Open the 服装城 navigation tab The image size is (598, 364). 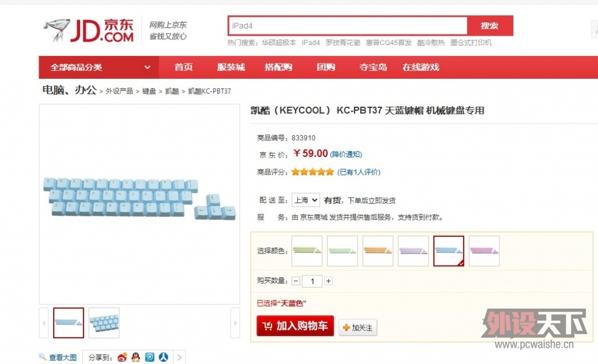tap(231, 68)
